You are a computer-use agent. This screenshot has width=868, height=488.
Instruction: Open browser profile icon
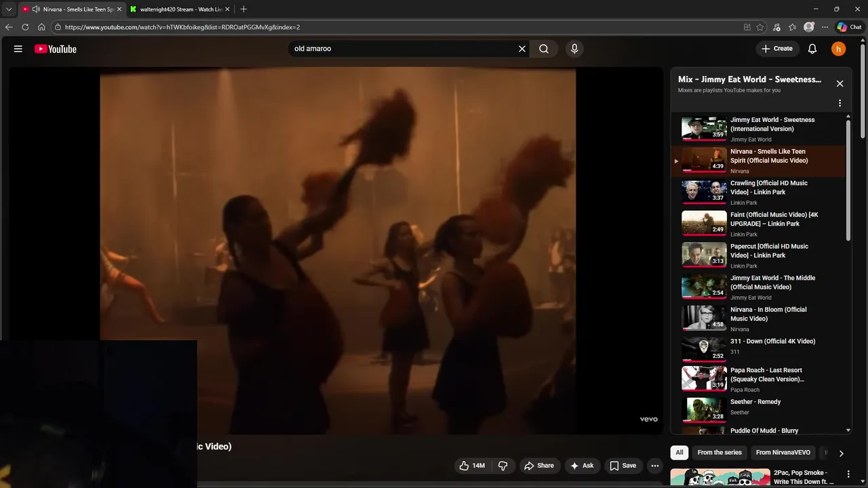(x=809, y=27)
